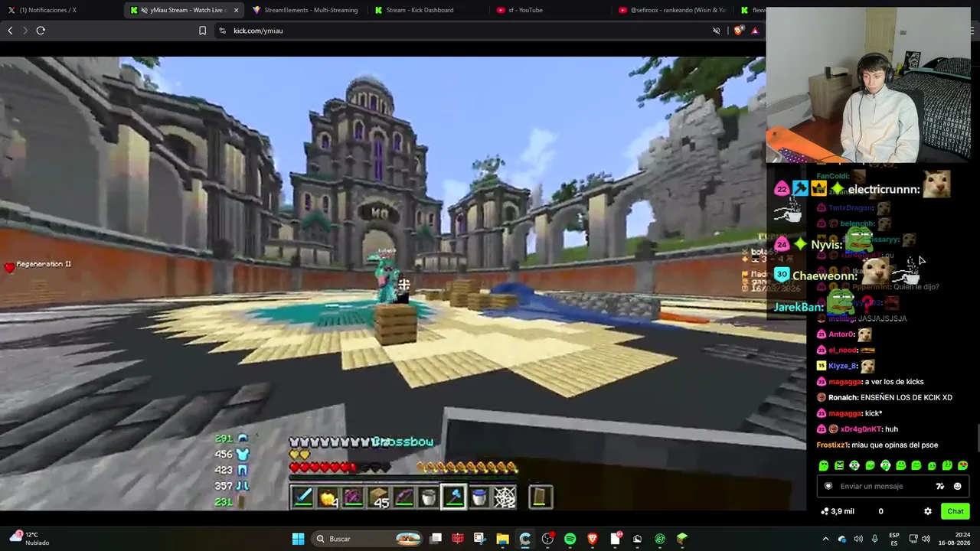Open the @sefiroox - rankeando tab
This screenshot has height=551, width=980.
pos(672,10)
